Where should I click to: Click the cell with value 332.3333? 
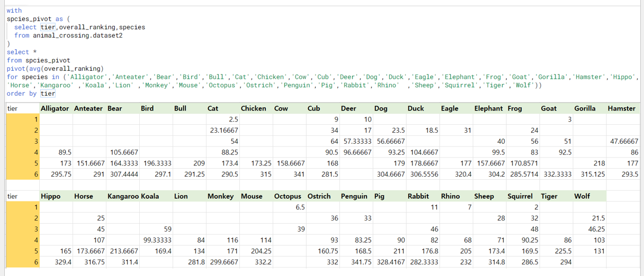[558, 174]
